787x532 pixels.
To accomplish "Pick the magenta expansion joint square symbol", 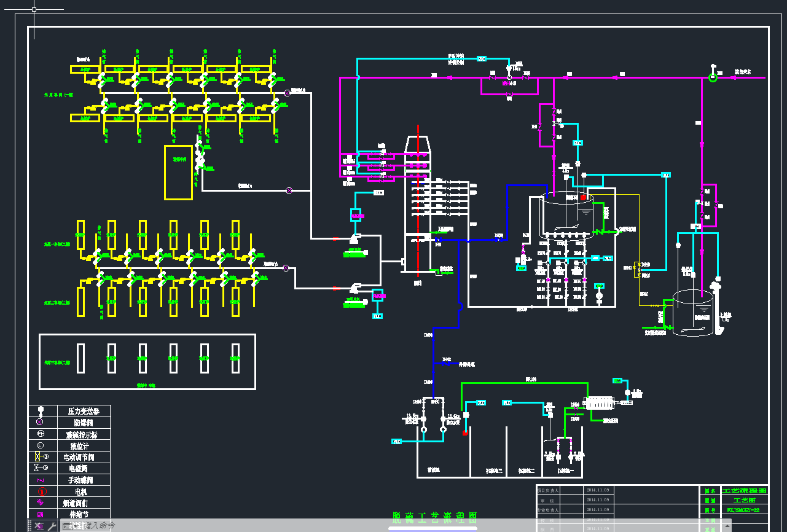I will (x=41, y=514).
